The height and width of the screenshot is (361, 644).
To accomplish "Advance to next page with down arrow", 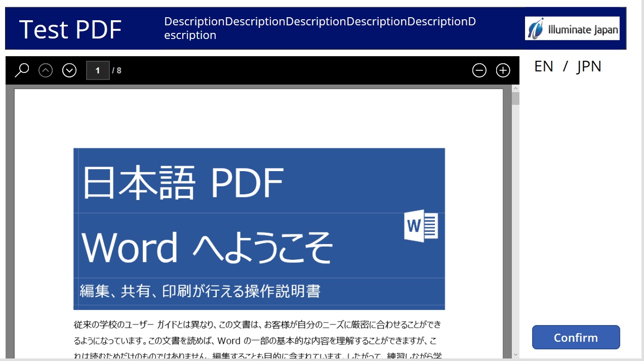I will (x=69, y=70).
